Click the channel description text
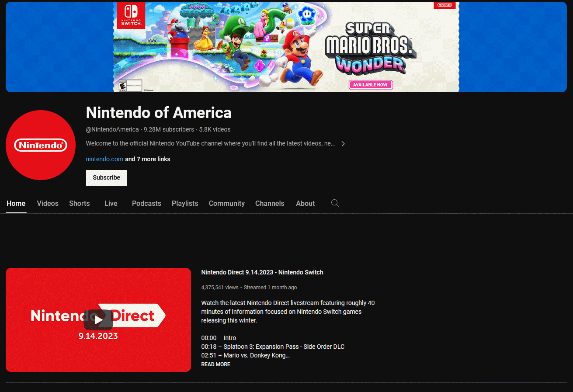The height and width of the screenshot is (392, 573). pos(210,143)
